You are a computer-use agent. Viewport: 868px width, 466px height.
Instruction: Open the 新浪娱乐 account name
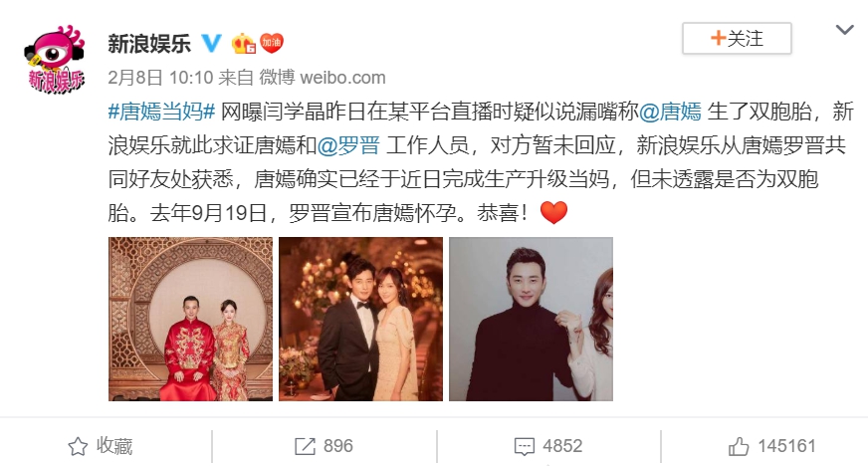149,43
